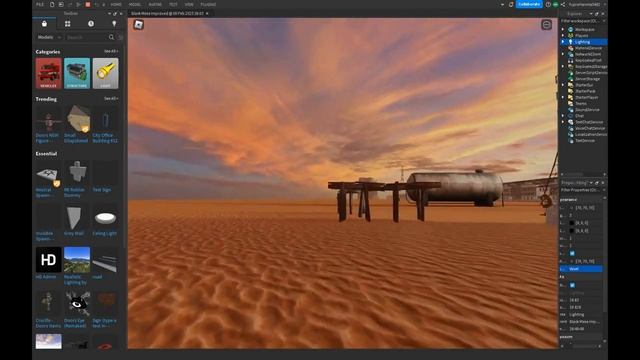Open the Marketplace tab in Toolbox
The height and width of the screenshot is (360, 640).
click(44, 24)
